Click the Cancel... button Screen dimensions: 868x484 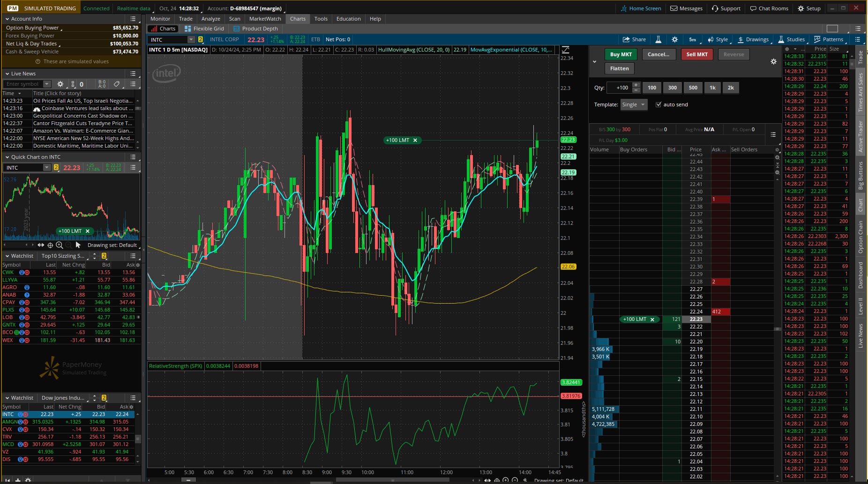[x=658, y=54]
